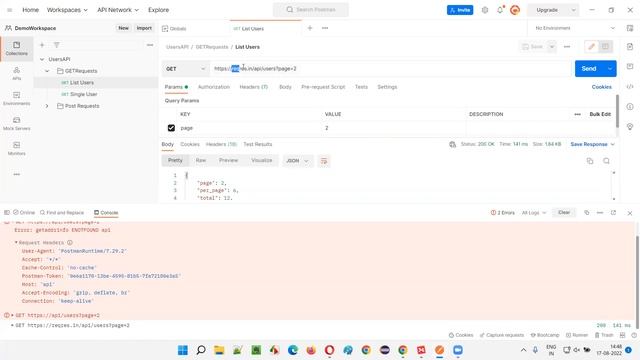Open the user avatar menu
Screen dimensions: 640x360
[x=515, y=10]
